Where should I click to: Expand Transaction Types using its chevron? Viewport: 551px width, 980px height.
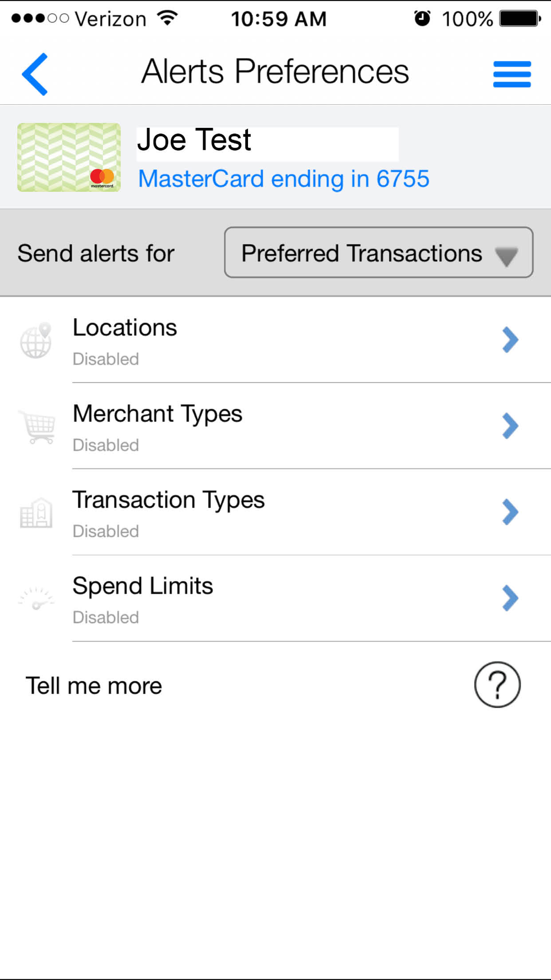click(510, 512)
